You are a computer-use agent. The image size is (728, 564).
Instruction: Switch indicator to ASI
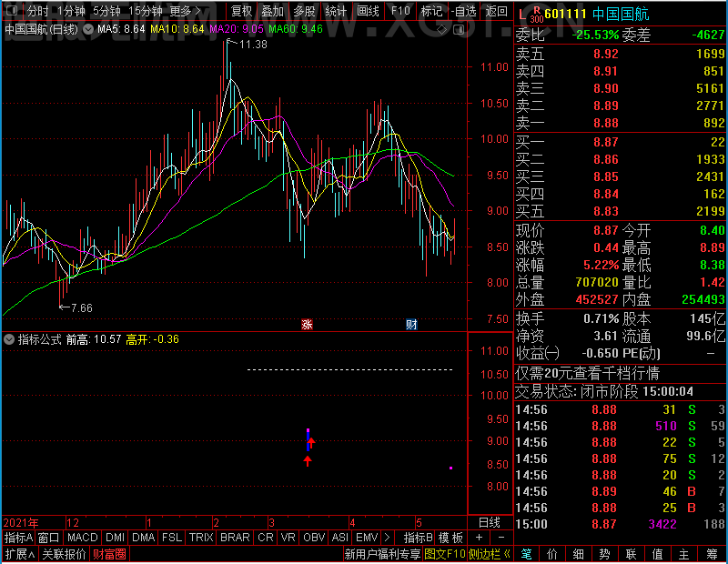point(339,538)
